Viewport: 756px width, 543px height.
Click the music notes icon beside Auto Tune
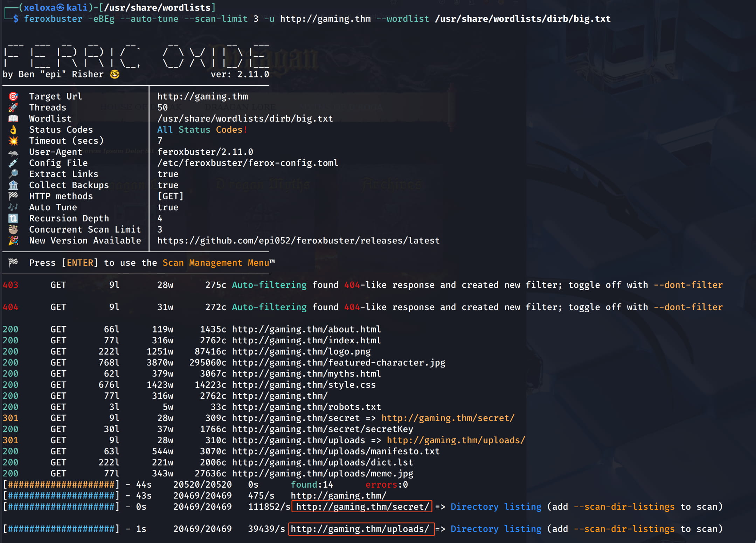[x=13, y=207]
